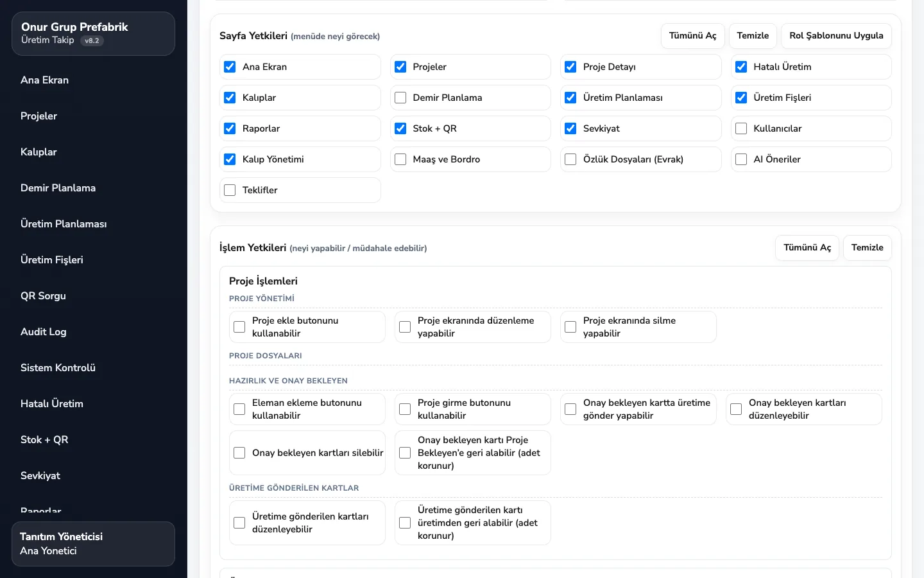Allow 'Proje ekle butonunu kullanabilir' permission
Screen dimensions: 924x578
239,327
